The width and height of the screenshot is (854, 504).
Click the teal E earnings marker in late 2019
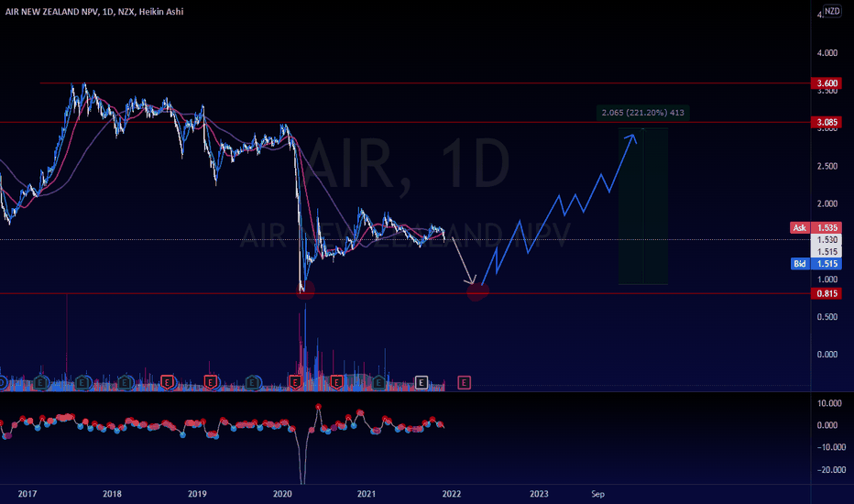pyautogui.click(x=252, y=383)
